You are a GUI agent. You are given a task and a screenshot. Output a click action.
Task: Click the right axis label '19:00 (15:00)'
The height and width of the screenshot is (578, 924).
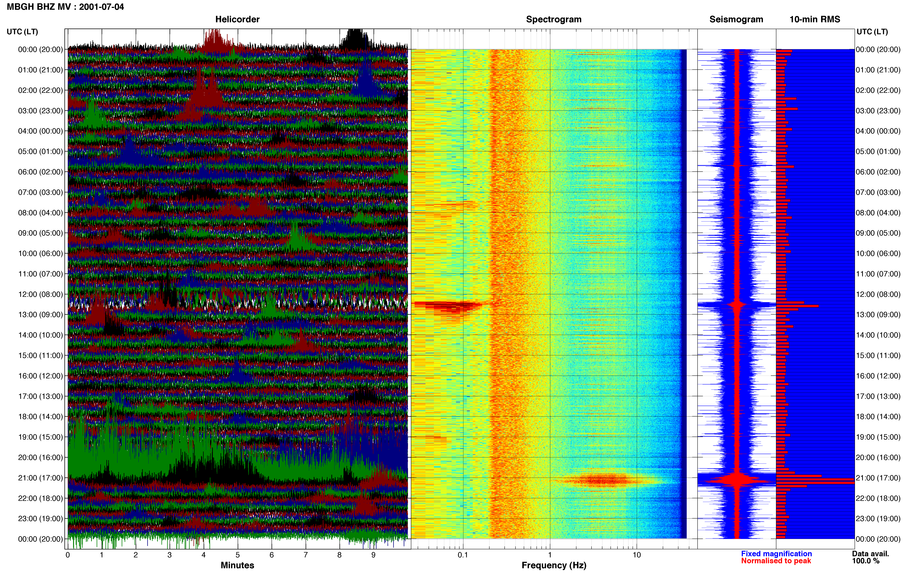coord(878,437)
